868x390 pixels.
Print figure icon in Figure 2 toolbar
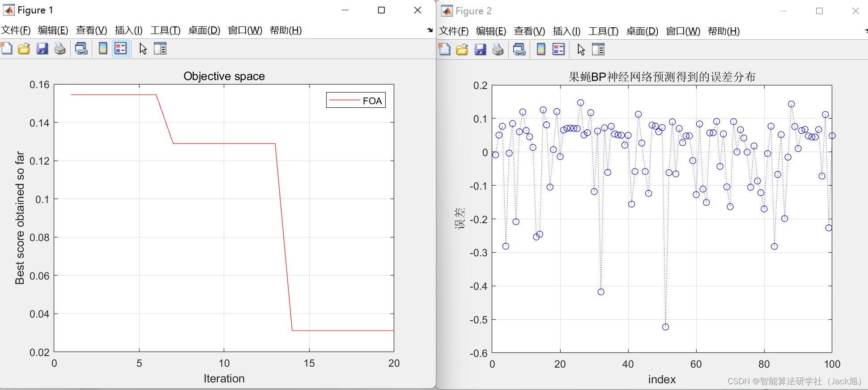coord(498,49)
